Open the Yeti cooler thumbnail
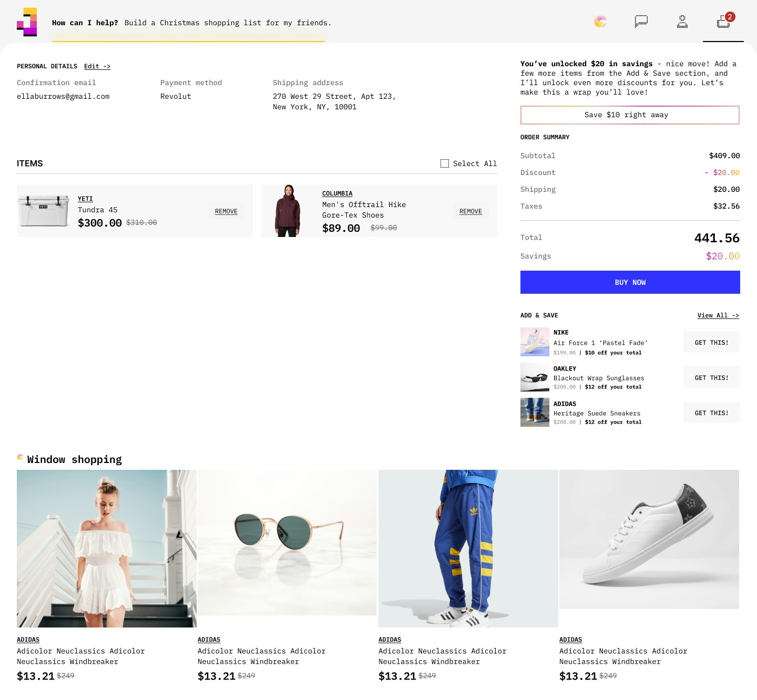Screen dimensions: 757x700 coord(43,210)
